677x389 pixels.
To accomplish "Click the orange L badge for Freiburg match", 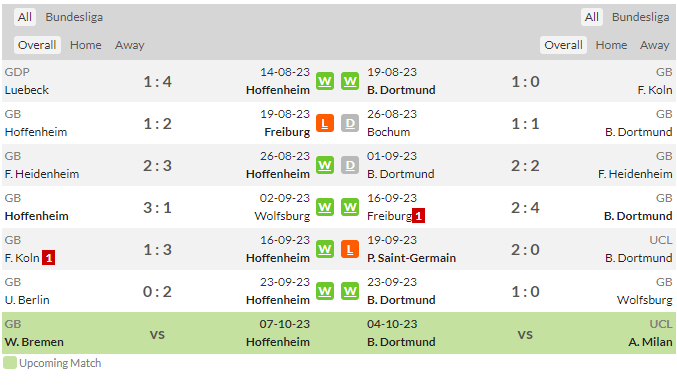I will pyautogui.click(x=325, y=123).
